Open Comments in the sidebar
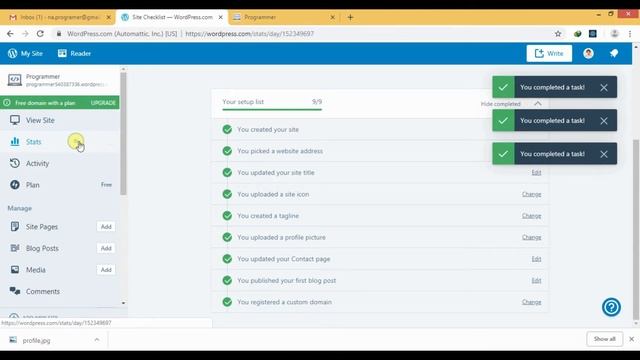 pyautogui.click(x=42, y=291)
